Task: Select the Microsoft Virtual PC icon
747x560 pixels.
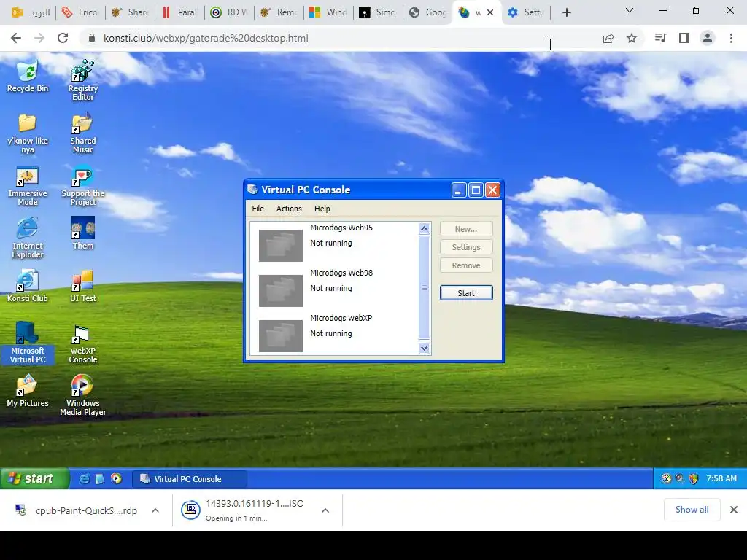Action: click(x=28, y=343)
